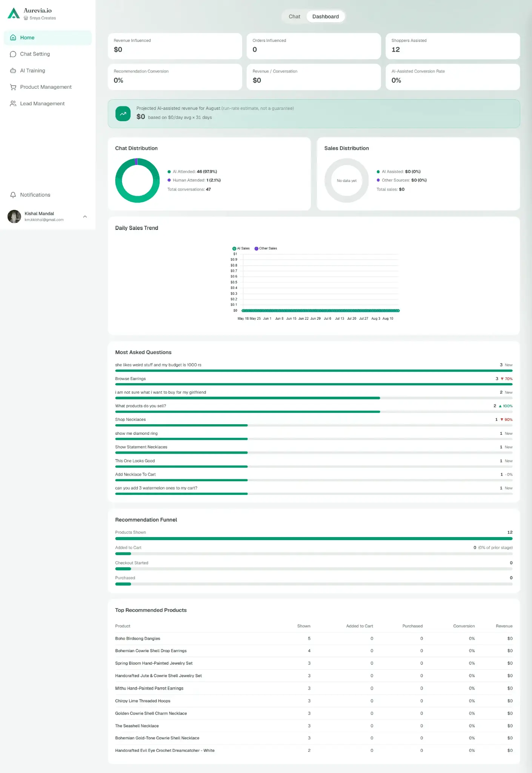
Task: Expand the Kishal Mandal account menu chevron
Action: point(85,217)
